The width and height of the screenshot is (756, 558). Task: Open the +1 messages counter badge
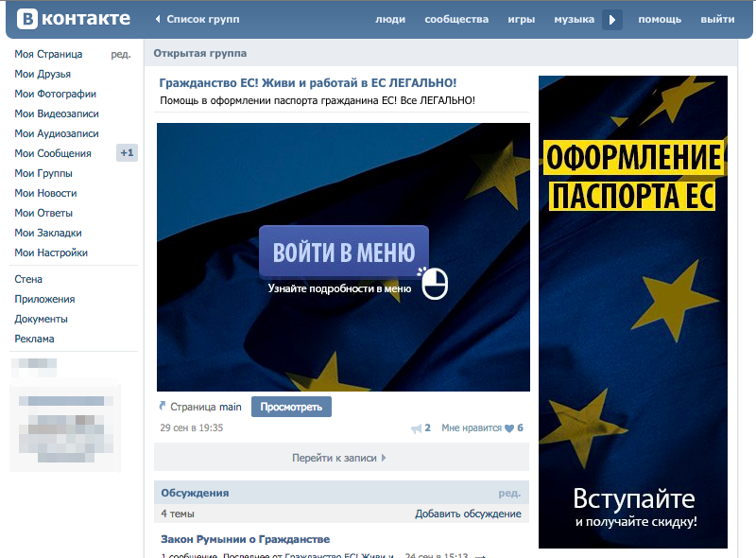[x=127, y=153]
